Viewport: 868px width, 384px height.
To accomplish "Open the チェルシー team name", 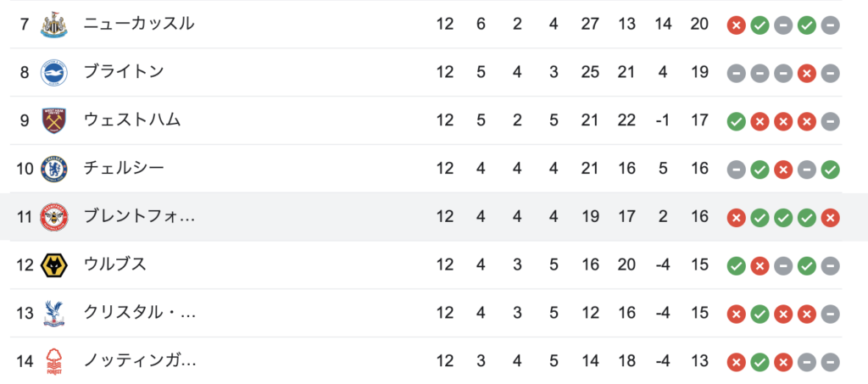I will coord(124,168).
